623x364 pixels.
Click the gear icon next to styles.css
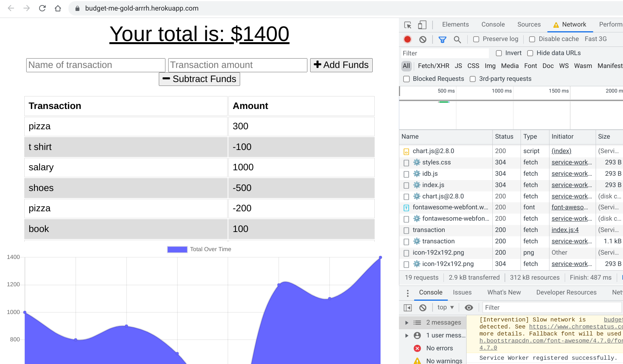click(417, 162)
